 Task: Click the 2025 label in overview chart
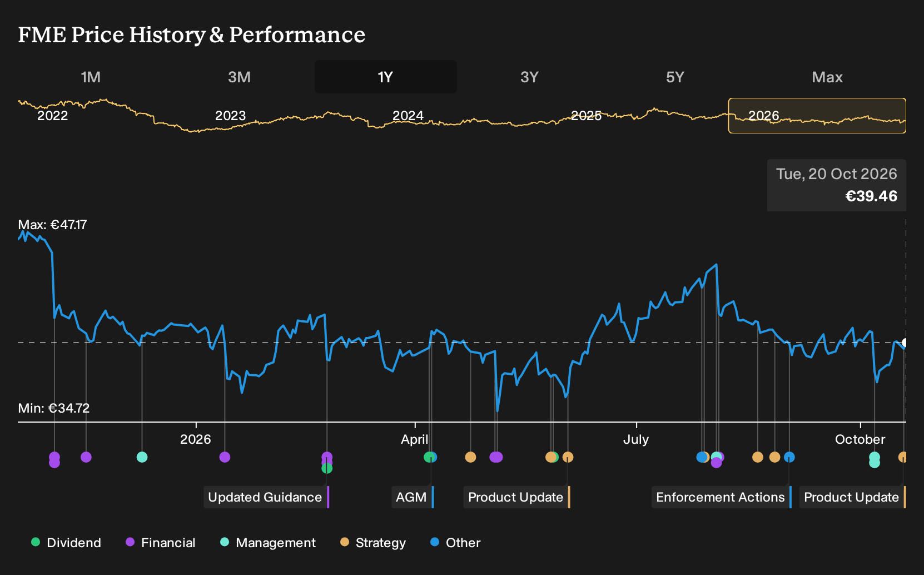pyautogui.click(x=586, y=116)
